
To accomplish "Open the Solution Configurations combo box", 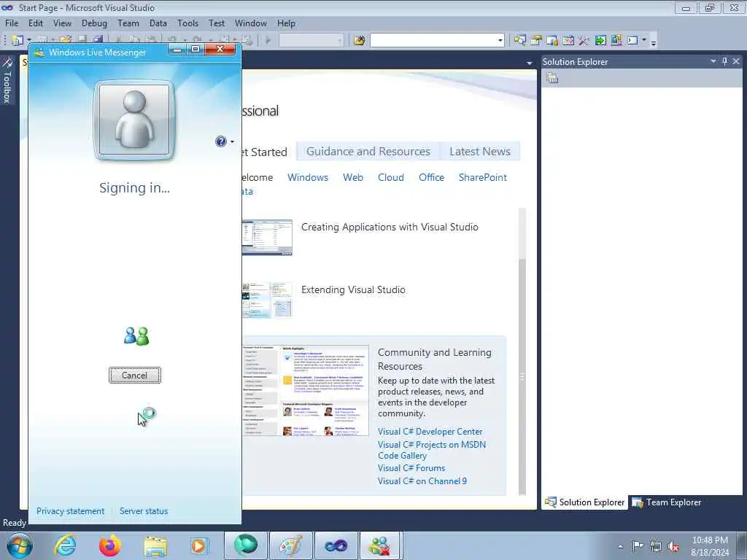I will point(311,41).
